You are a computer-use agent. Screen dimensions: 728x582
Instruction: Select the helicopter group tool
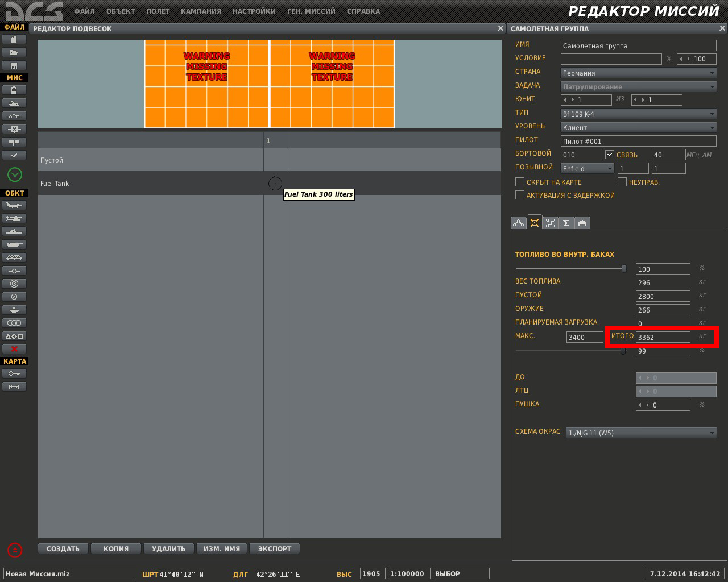(x=14, y=218)
